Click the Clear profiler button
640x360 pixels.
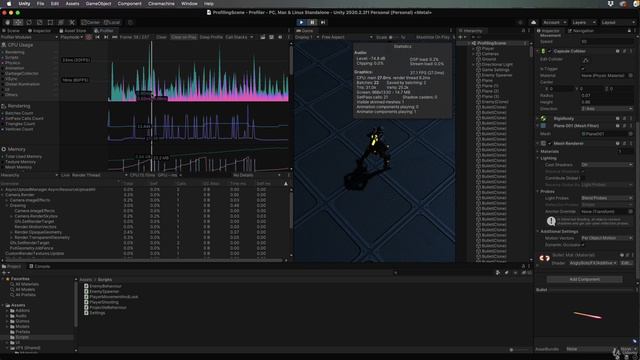(x=162, y=37)
